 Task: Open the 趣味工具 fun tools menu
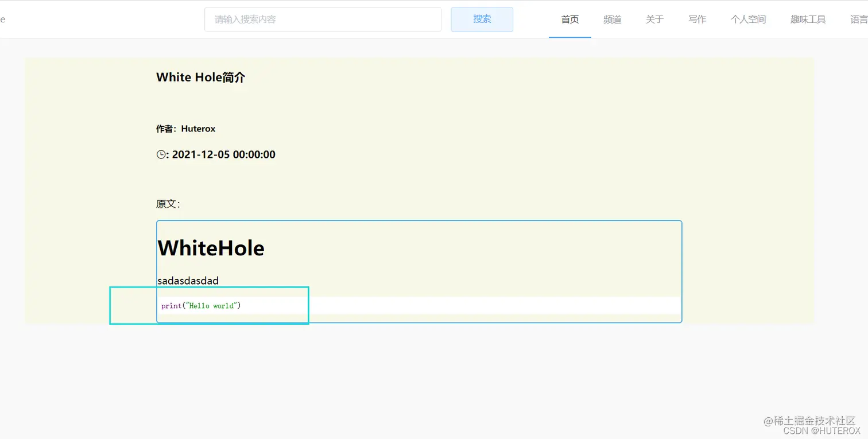(x=807, y=19)
